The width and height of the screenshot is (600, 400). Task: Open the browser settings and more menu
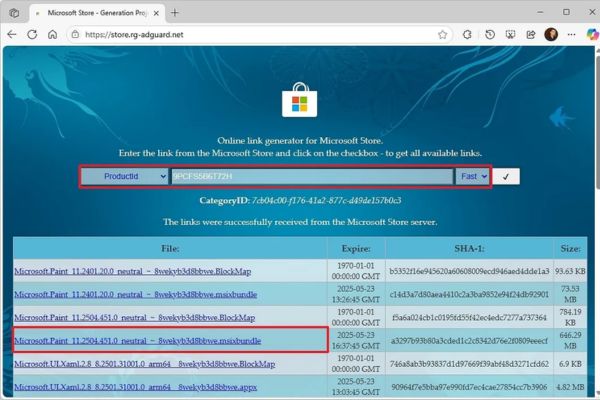point(571,34)
